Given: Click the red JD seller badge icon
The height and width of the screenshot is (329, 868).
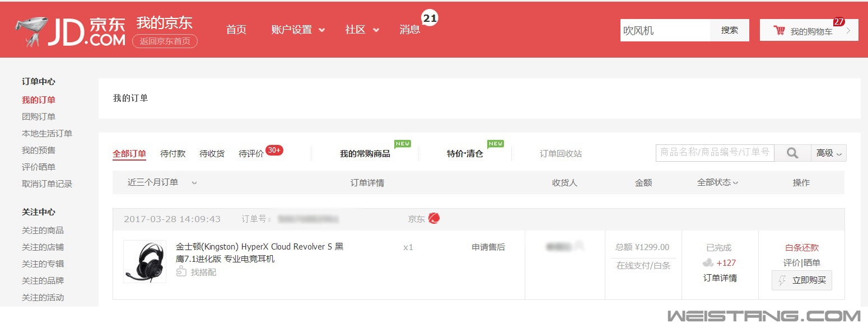Looking at the screenshot, I should point(434,218).
